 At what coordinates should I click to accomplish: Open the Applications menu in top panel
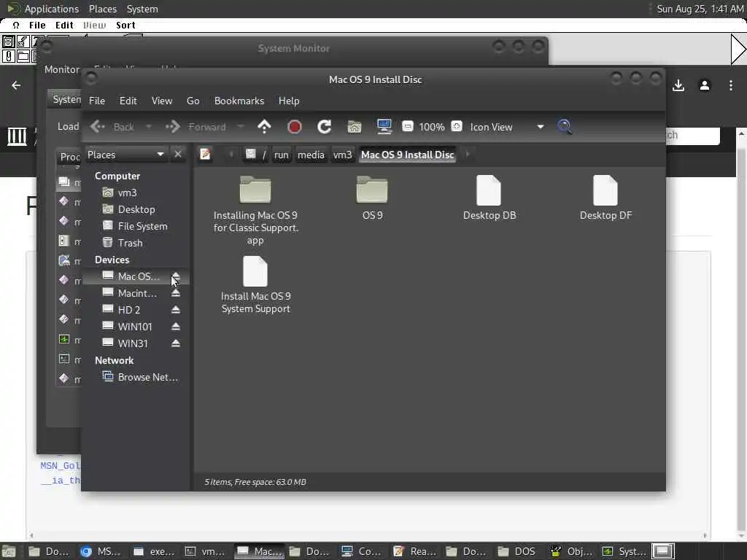(52, 9)
